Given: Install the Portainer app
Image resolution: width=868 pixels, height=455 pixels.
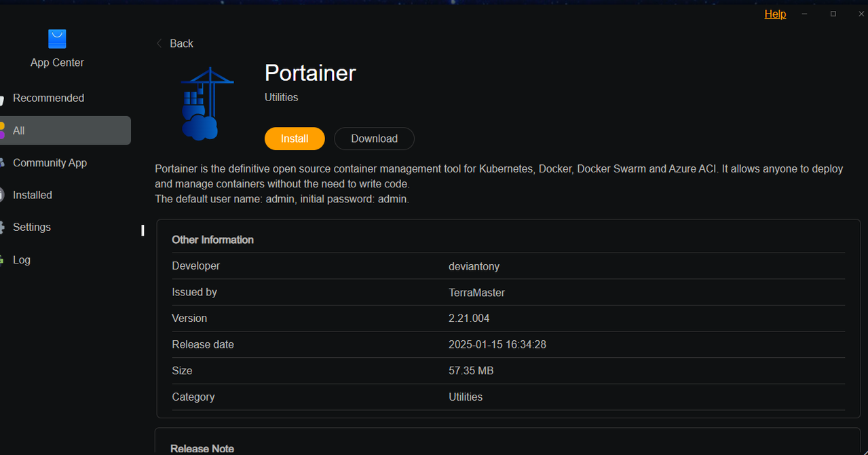Looking at the screenshot, I should coord(295,139).
